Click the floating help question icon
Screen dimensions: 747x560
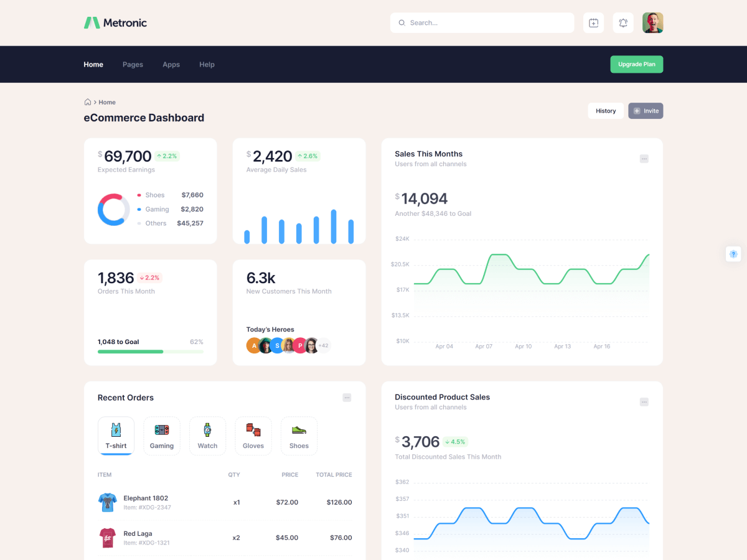click(x=733, y=254)
